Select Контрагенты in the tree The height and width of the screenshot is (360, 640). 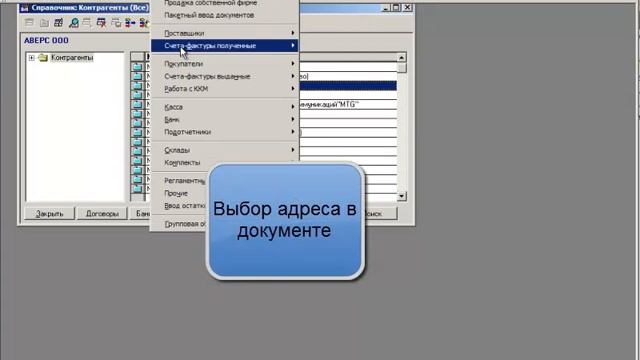point(72,58)
